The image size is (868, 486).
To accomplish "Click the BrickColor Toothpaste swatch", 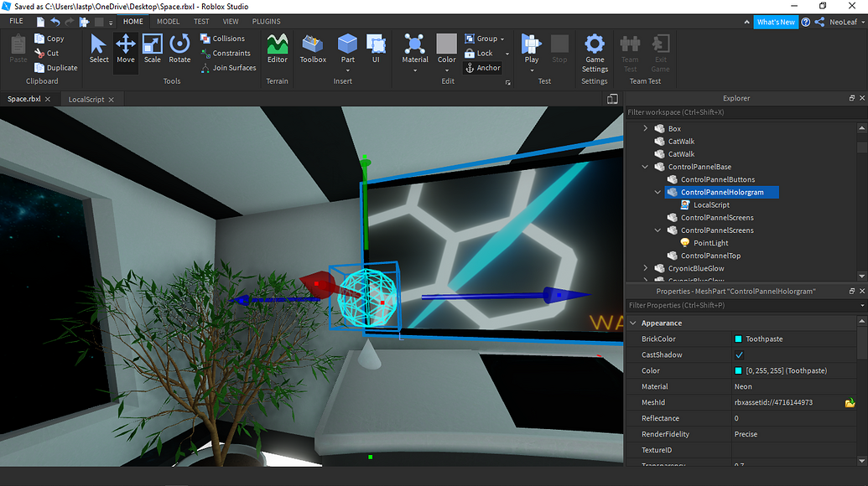I will [739, 339].
